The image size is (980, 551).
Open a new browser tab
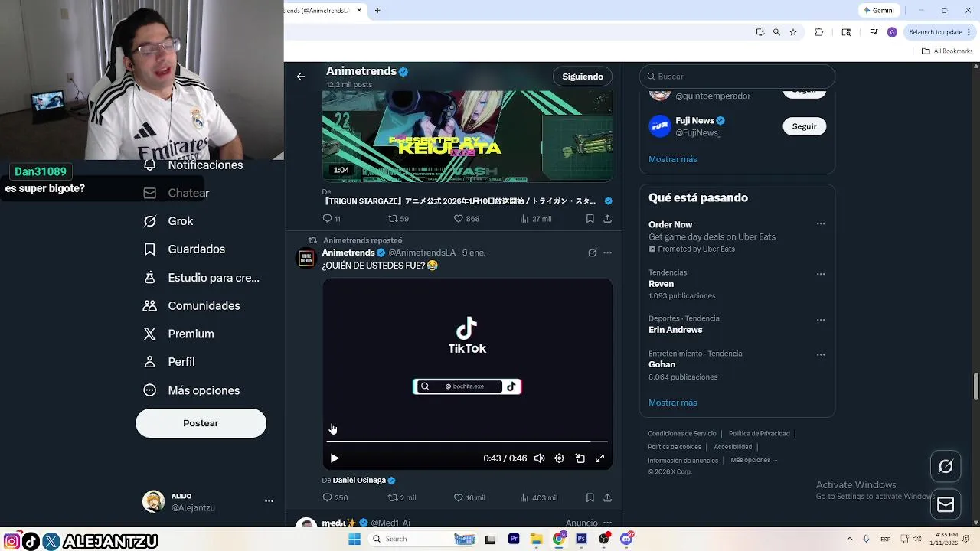(377, 11)
